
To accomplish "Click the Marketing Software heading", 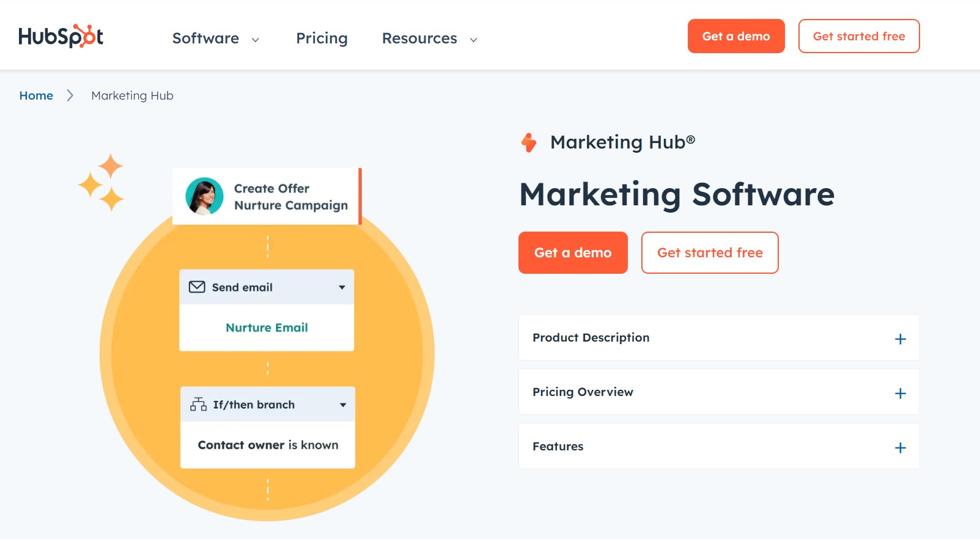I will click(677, 194).
